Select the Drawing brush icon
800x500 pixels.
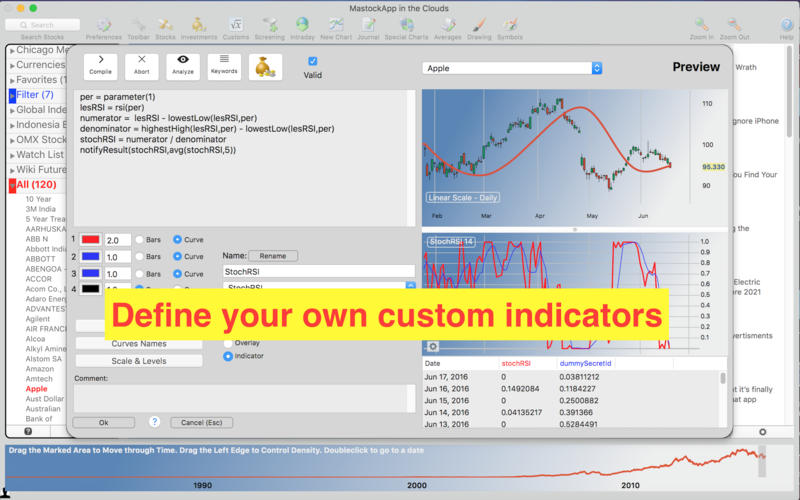pyautogui.click(x=479, y=25)
